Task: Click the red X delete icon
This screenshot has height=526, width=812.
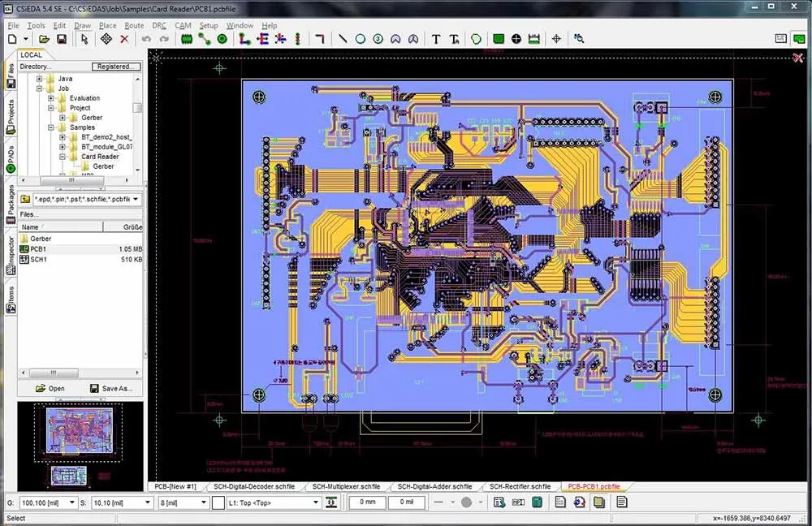Action: point(124,39)
